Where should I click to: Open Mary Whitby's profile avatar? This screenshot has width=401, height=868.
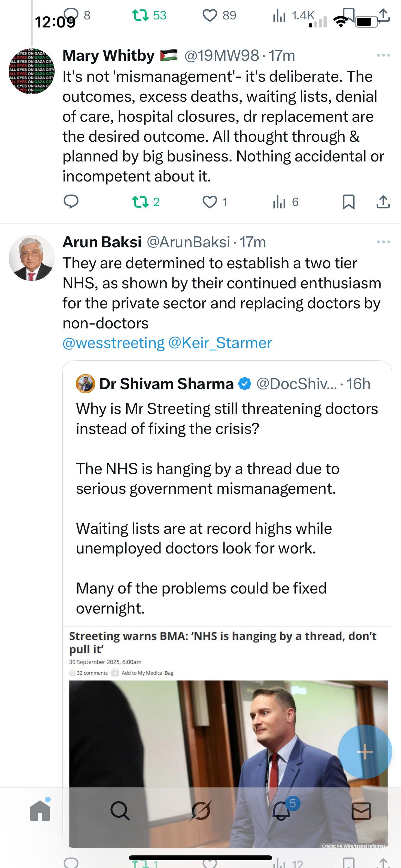click(x=32, y=71)
